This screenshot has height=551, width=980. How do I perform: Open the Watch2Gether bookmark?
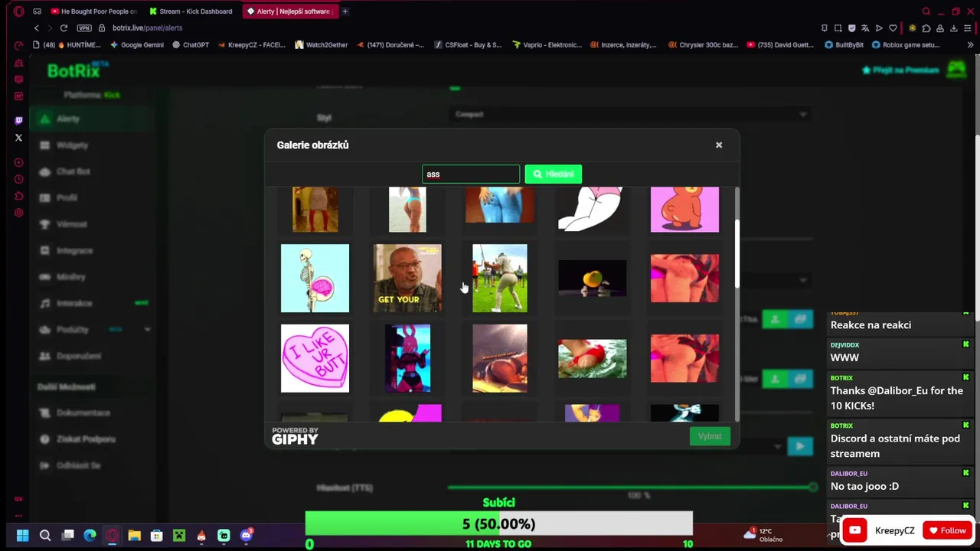(x=322, y=45)
